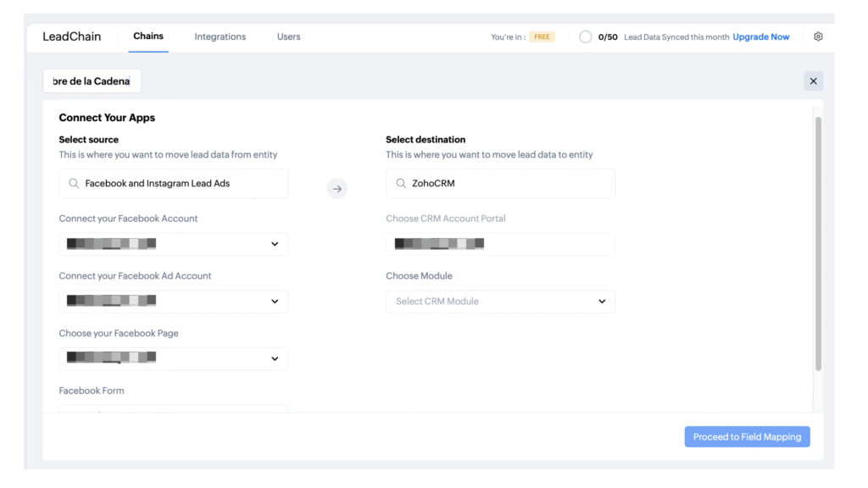Viewport: 868px width, 488px height.
Task: Click the Choose Module label
Action: coord(419,276)
